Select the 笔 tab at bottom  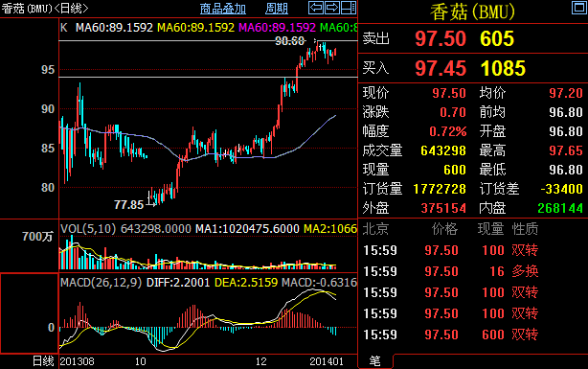[374, 361]
